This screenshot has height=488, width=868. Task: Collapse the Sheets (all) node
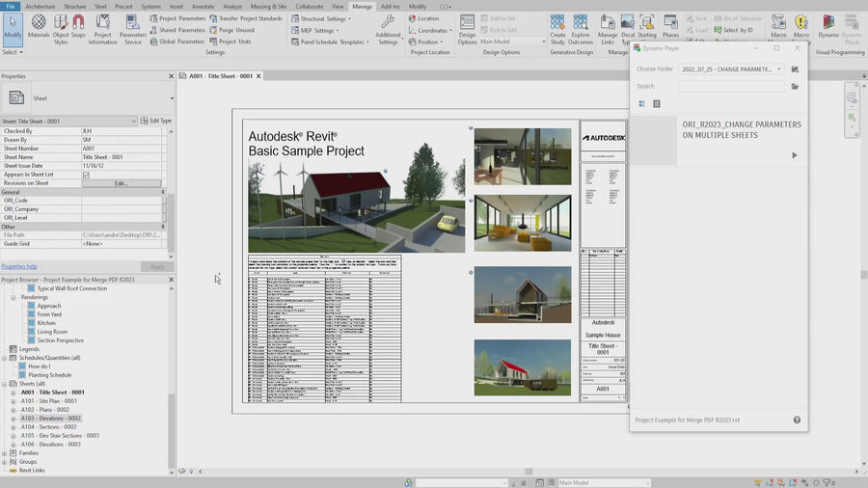(x=5, y=384)
